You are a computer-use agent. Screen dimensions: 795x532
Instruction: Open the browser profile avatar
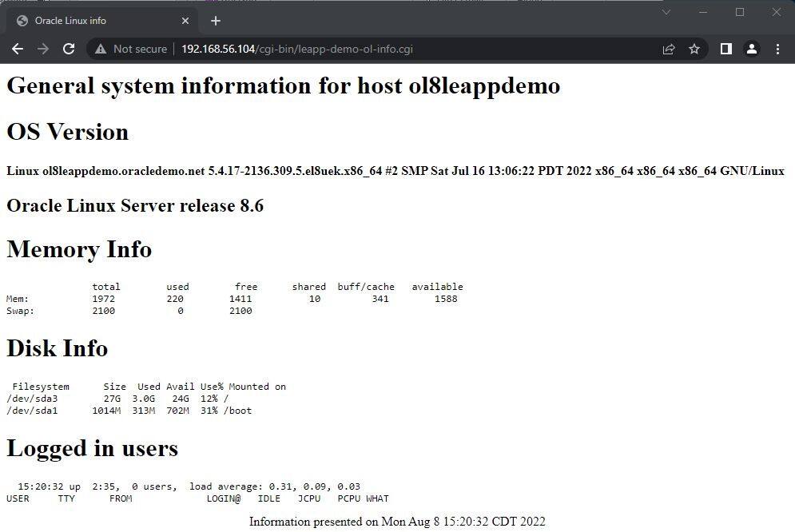click(752, 48)
